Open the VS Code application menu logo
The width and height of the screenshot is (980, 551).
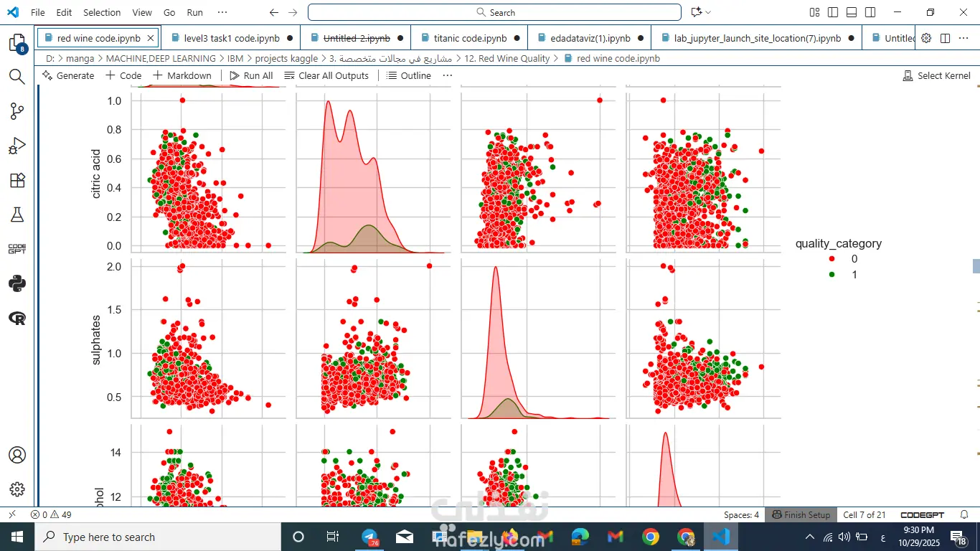[x=13, y=12]
